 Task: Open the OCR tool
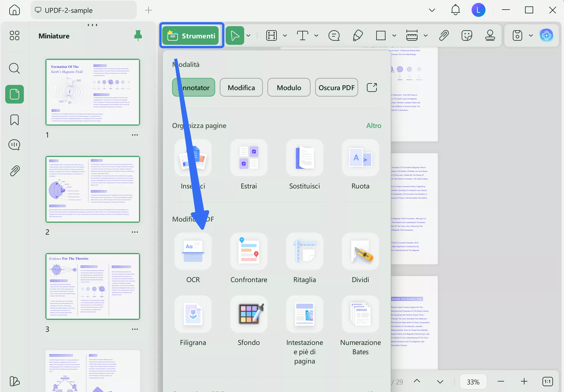pyautogui.click(x=193, y=252)
